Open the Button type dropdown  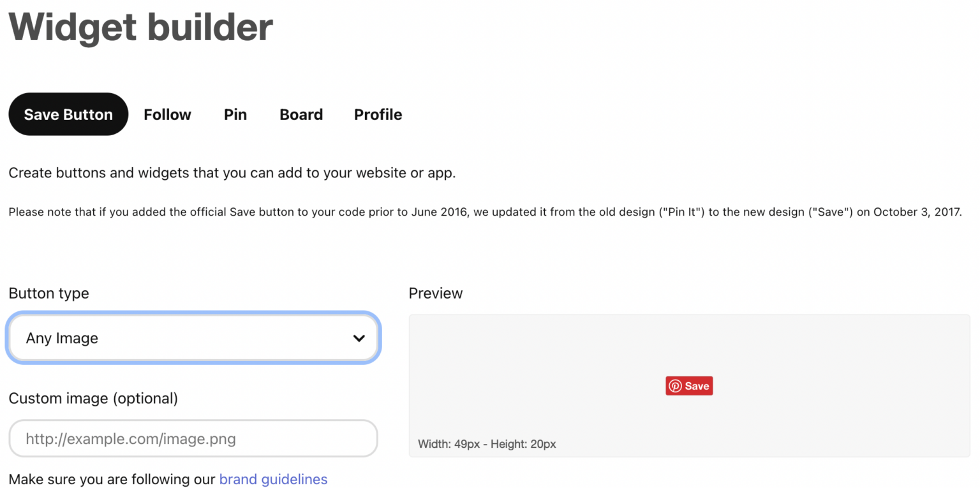(x=193, y=338)
